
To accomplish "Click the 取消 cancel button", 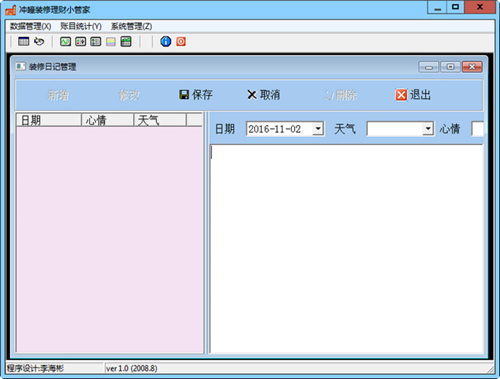I will pos(264,95).
